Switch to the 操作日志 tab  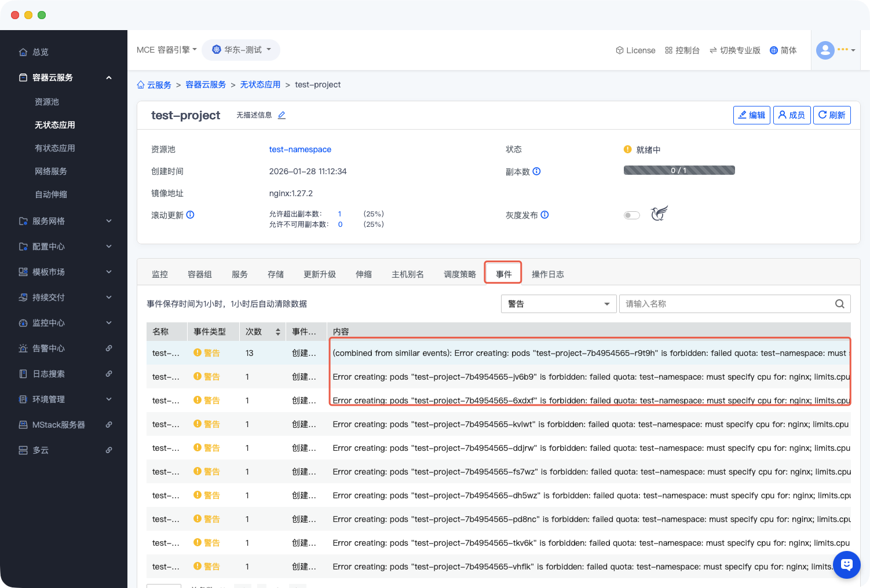(x=547, y=274)
